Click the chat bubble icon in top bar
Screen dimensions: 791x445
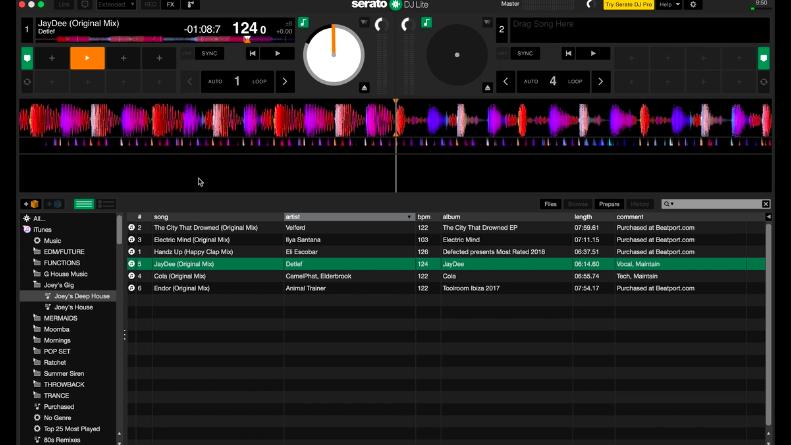click(85, 5)
